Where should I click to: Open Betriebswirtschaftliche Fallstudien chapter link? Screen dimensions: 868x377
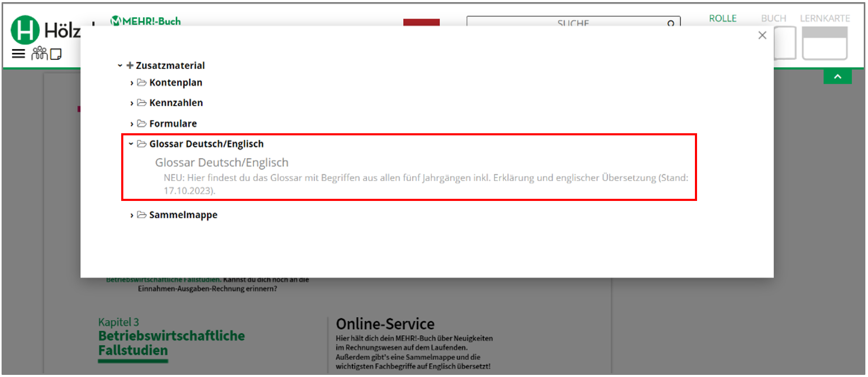coord(171,343)
